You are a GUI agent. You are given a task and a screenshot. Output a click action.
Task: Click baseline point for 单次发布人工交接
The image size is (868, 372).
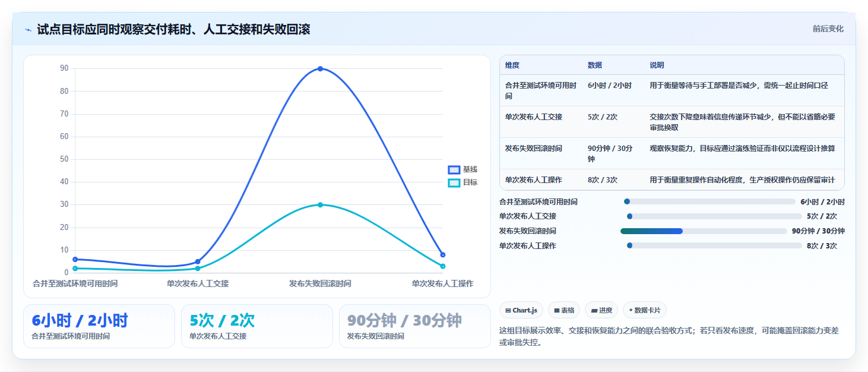pyautogui.click(x=198, y=261)
